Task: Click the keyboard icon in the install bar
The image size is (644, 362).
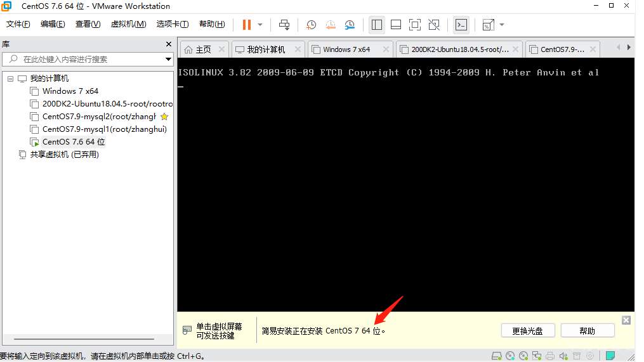Action: pos(187,330)
